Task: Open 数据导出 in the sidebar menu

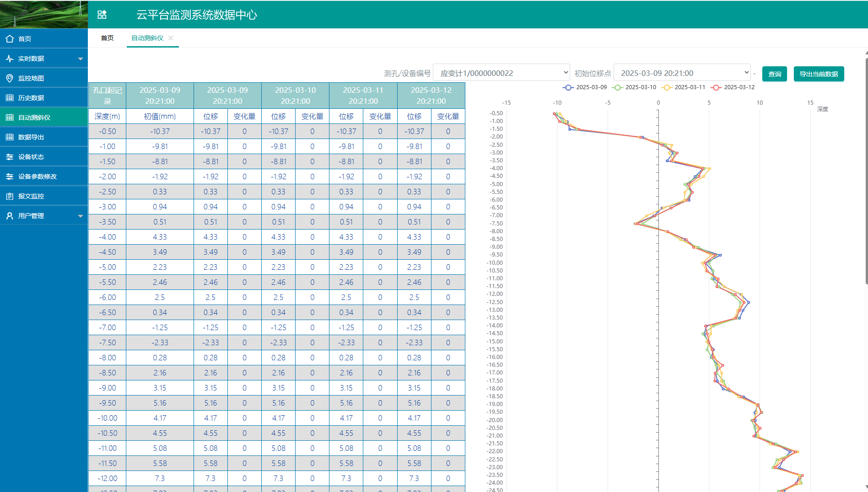Action: click(31, 137)
